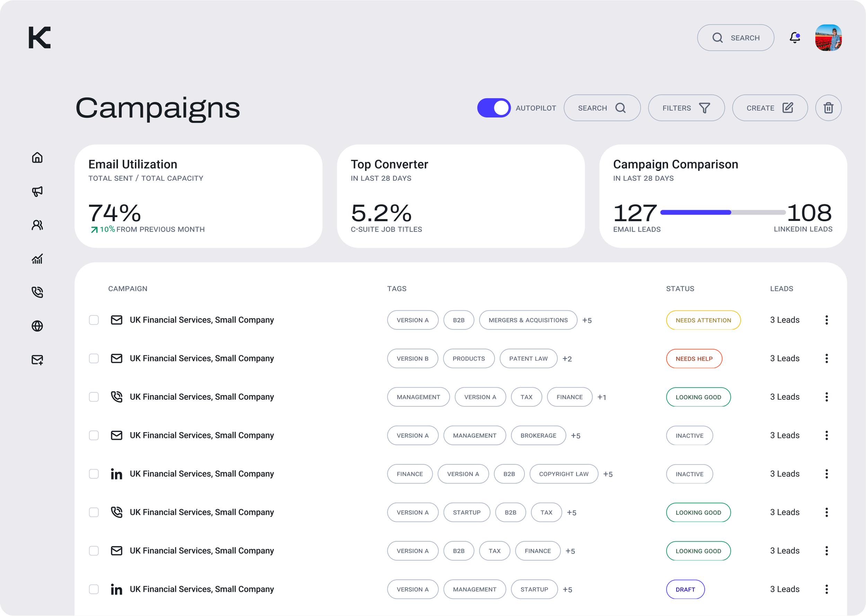This screenshot has height=616, width=866.
Task: Disable the Autopilot toggle
Action: coord(494,108)
